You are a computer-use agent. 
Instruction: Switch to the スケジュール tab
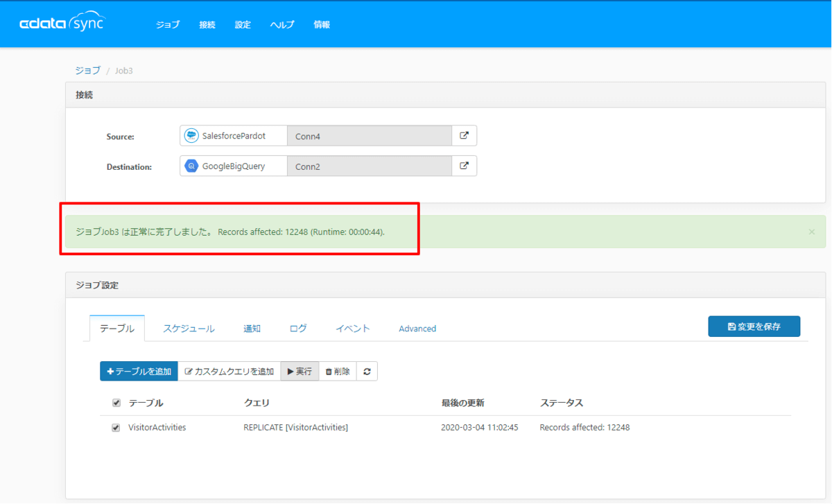click(189, 329)
